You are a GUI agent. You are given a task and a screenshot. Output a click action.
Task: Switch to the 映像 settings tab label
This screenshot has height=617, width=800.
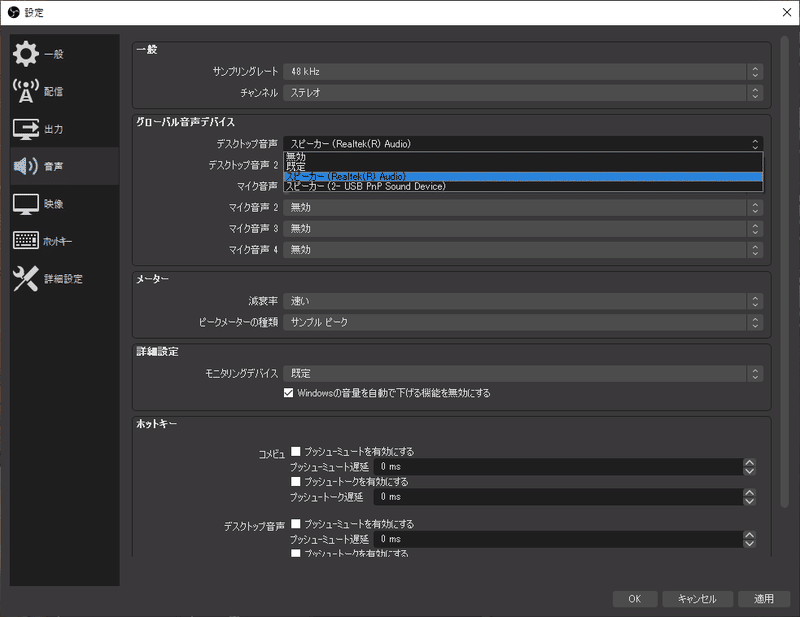click(54, 204)
